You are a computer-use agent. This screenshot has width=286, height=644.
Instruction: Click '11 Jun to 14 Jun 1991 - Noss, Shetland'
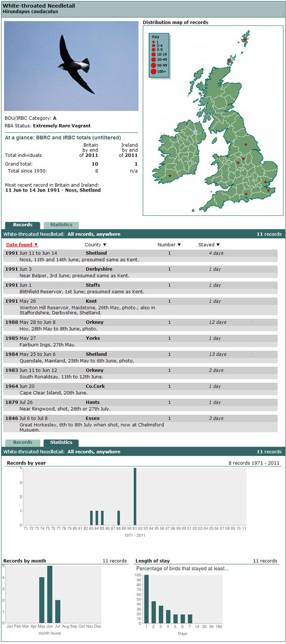click(x=53, y=190)
